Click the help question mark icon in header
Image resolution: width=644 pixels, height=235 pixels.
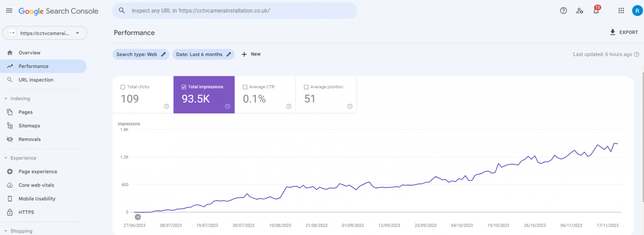click(x=563, y=11)
